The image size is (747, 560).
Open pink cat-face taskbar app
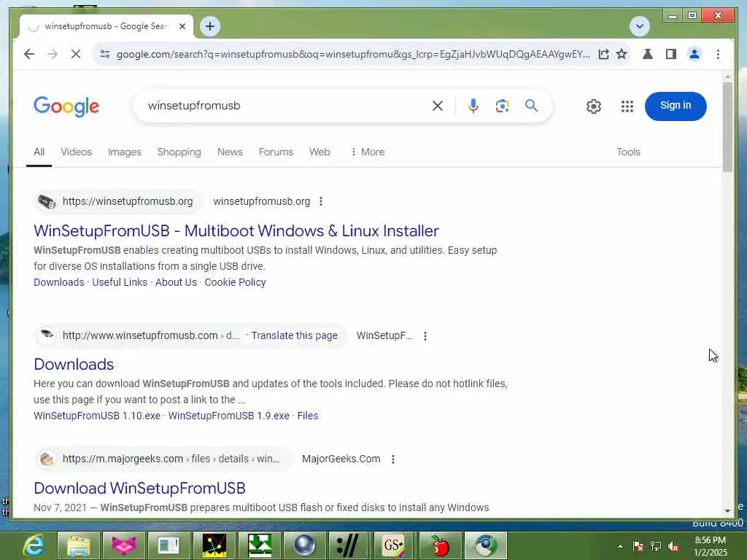[124, 545]
